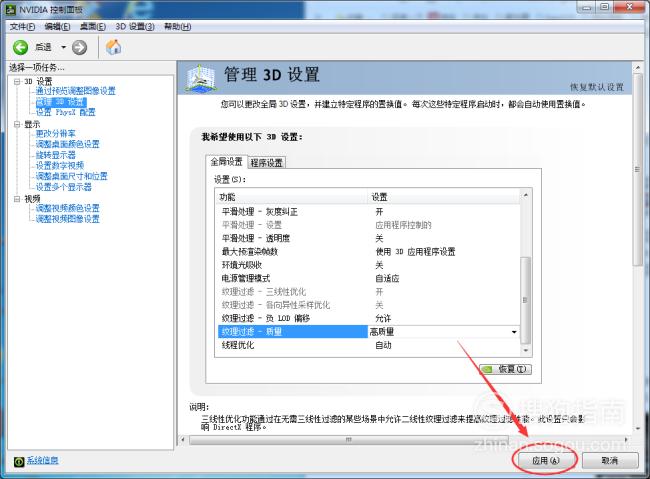The width and height of the screenshot is (650, 479).
Task: Select the 环境光吸收 row
Action: pos(368,265)
